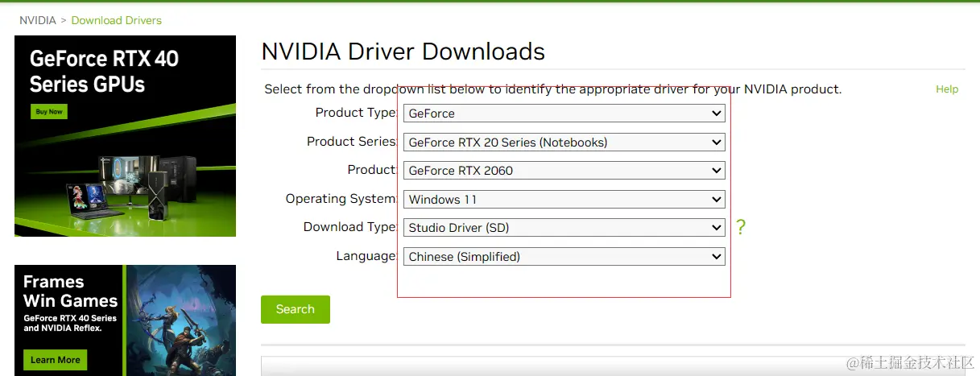Image resolution: width=980 pixels, height=376 pixels.
Task: Click the Buy Now button in GeForce ad
Action: point(49,112)
